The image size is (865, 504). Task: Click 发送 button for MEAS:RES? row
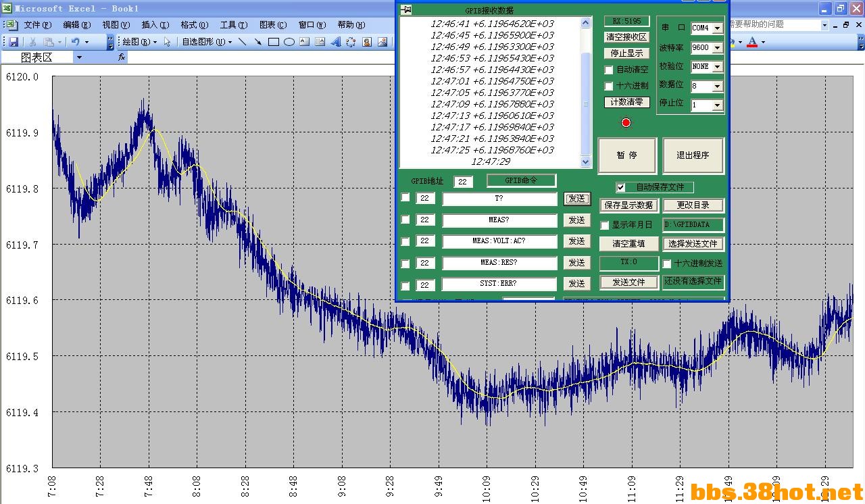coord(576,263)
